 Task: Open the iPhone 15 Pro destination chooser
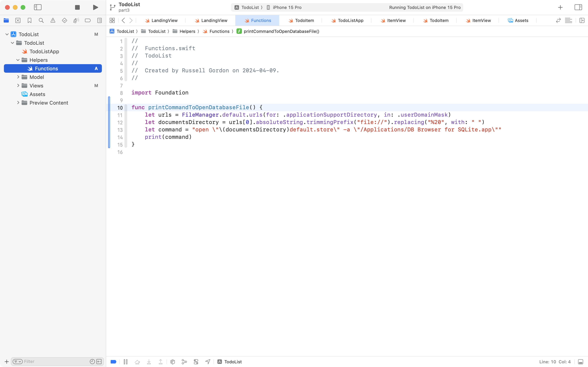tap(286, 7)
